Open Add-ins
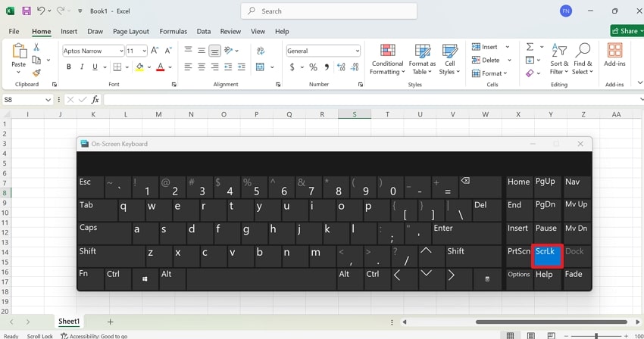 pos(615,55)
